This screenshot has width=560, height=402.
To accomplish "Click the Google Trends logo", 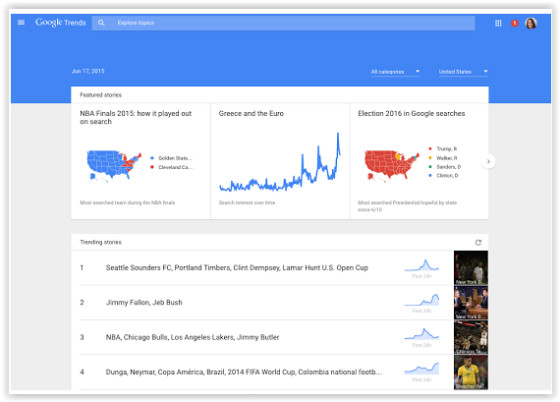I will (60, 22).
